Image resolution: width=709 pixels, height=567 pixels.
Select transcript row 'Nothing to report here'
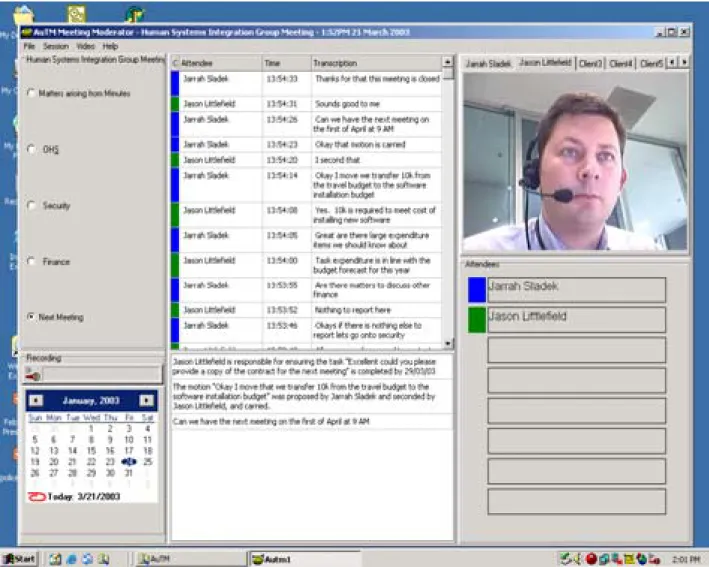click(306, 310)
